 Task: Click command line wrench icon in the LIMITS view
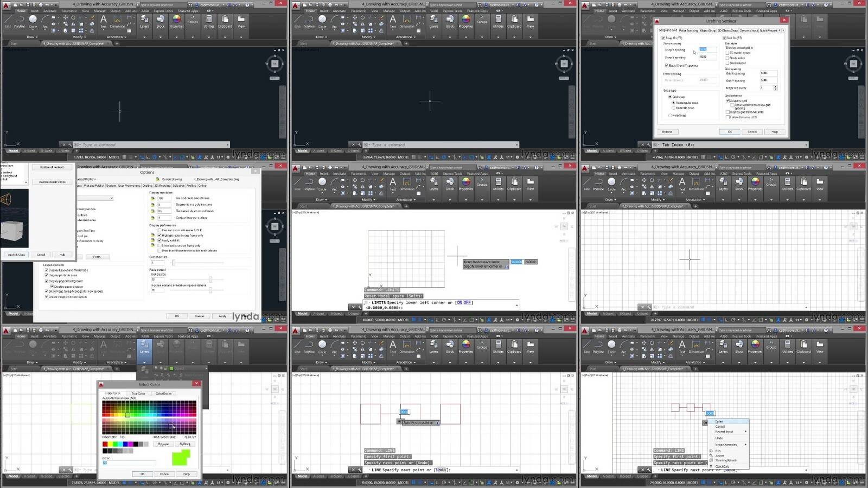click(360, 307)
